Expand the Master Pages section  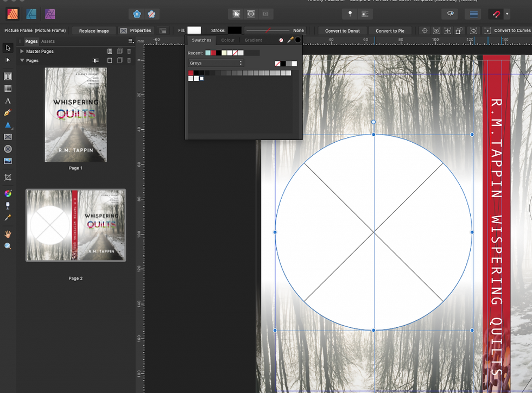[22, 51]
